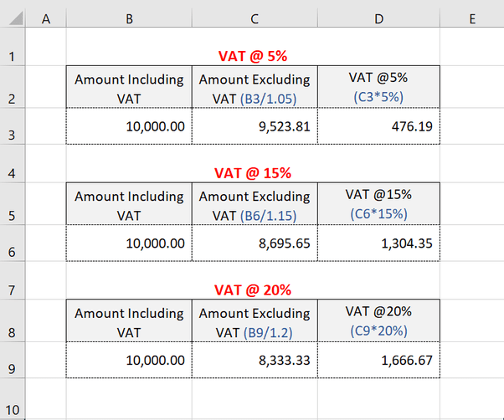Click the VAT @ 15% title cell
504x420 pixels.
pos(253,164)
